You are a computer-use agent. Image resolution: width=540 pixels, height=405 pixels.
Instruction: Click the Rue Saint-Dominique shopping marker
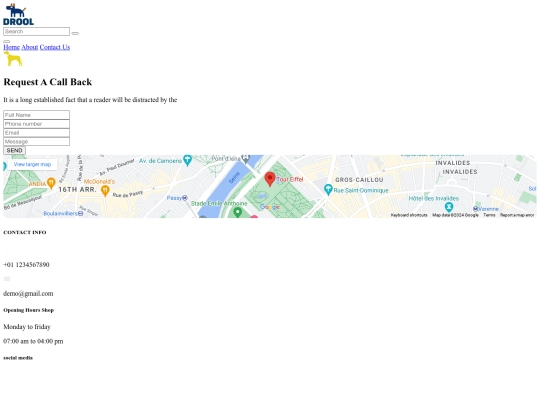pyautogui.click(x=328, y=189)
